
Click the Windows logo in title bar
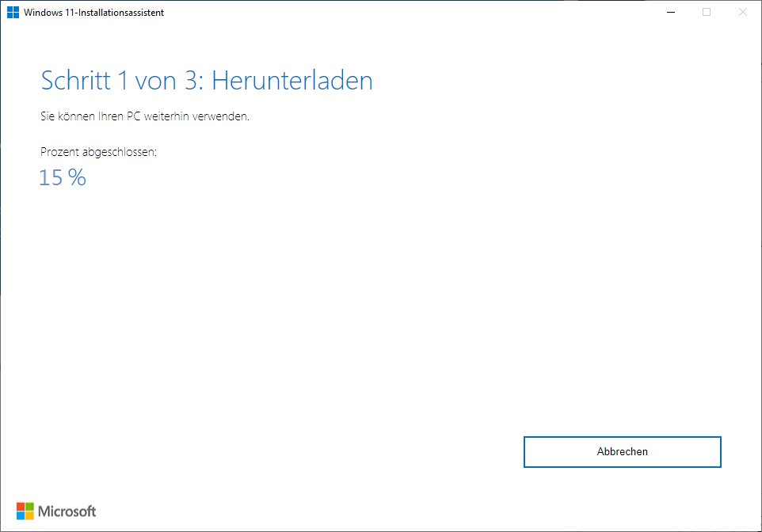point(13,12)
